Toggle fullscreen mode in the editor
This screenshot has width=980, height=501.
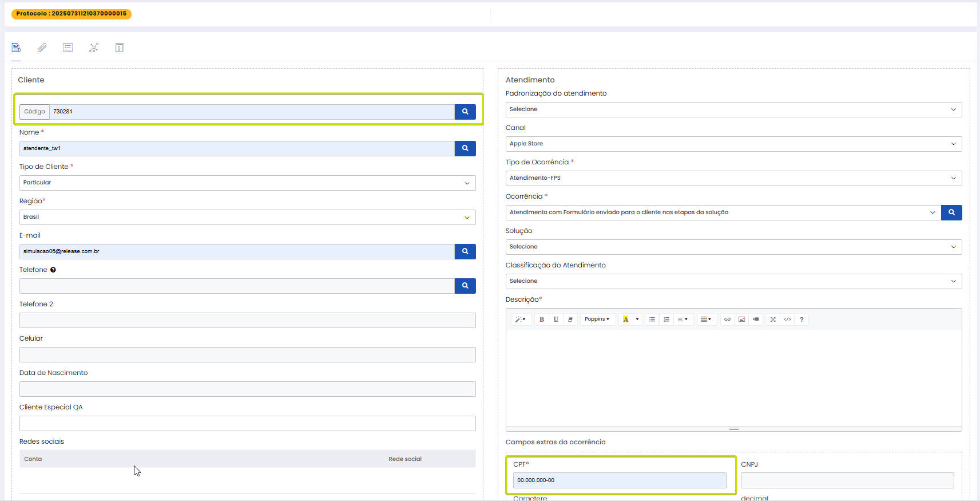point(773,319)
